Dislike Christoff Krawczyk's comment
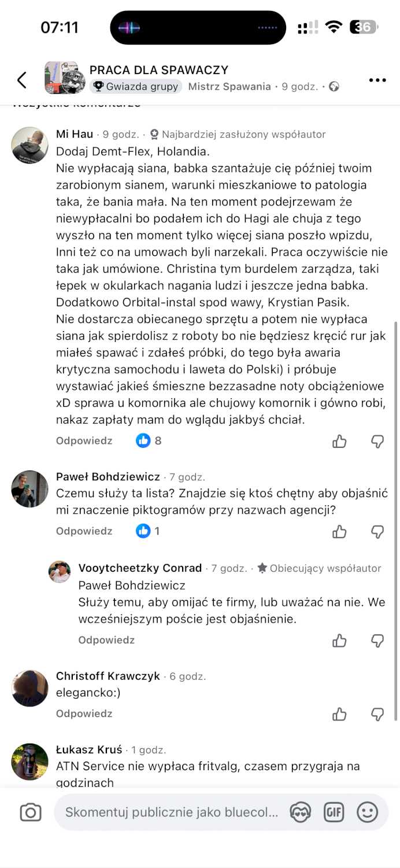400x868 pixels. pyautogui.click(x=377, y=714)
